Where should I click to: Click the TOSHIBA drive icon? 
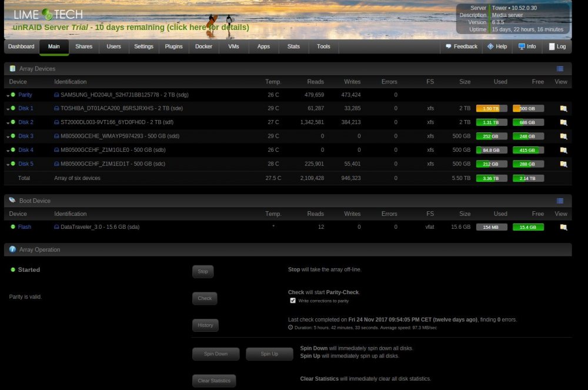[x=56, y=108]
